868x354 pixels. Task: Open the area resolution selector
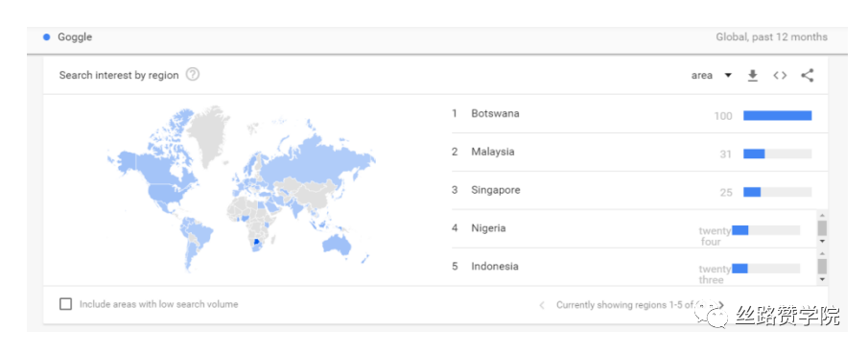(x=712, y=76)
